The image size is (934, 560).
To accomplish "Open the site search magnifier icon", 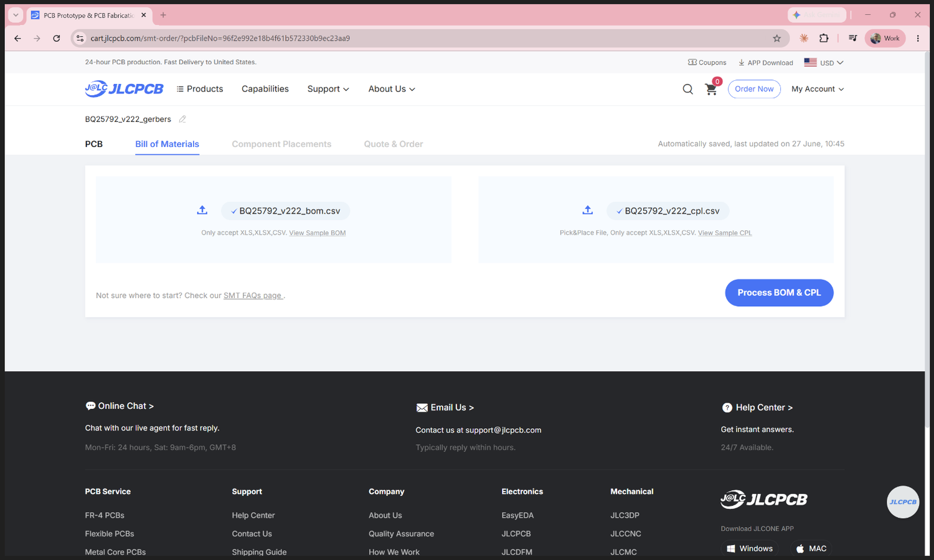I will point(687,89).
